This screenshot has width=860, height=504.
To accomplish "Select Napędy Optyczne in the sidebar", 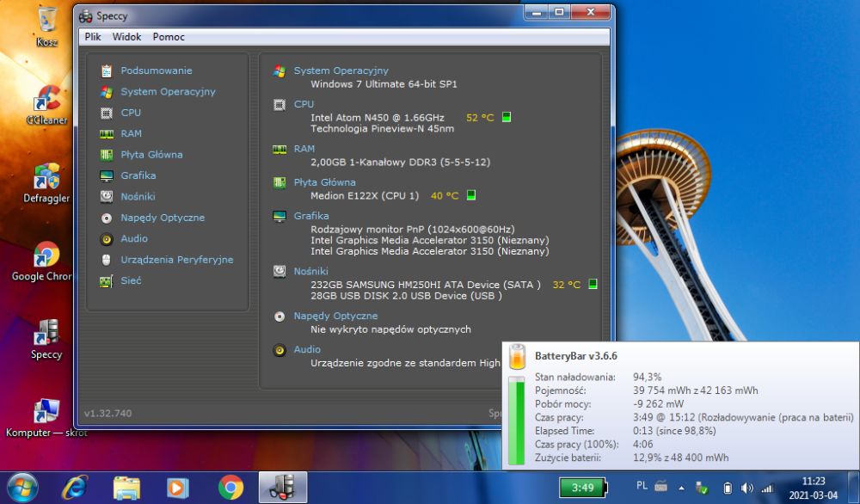I will tap(163, 218).
